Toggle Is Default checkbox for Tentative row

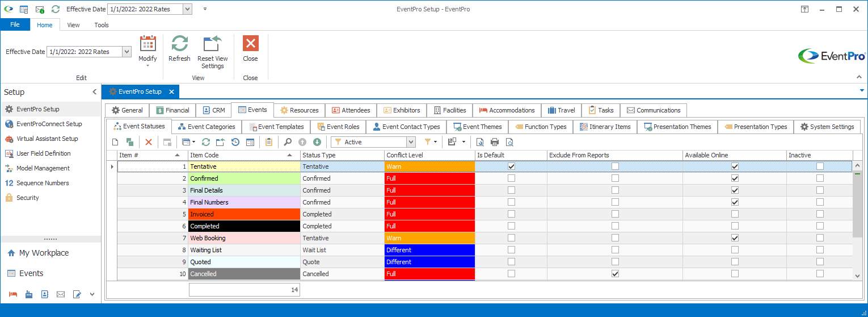[x=511, y=166]
